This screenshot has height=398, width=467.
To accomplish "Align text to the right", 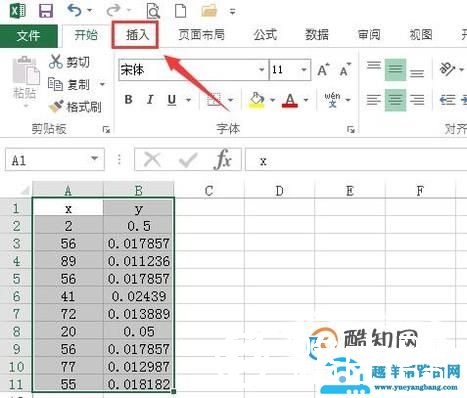I will [417, 100].
